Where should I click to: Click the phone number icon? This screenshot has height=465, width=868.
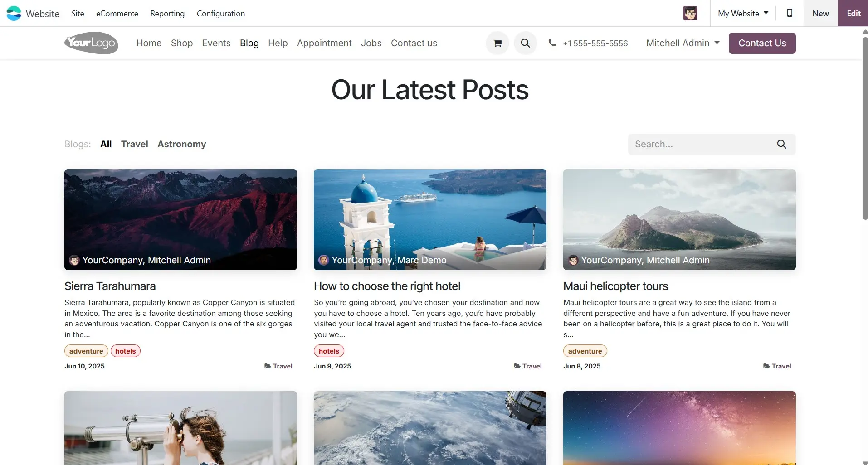tap(552, 43)
